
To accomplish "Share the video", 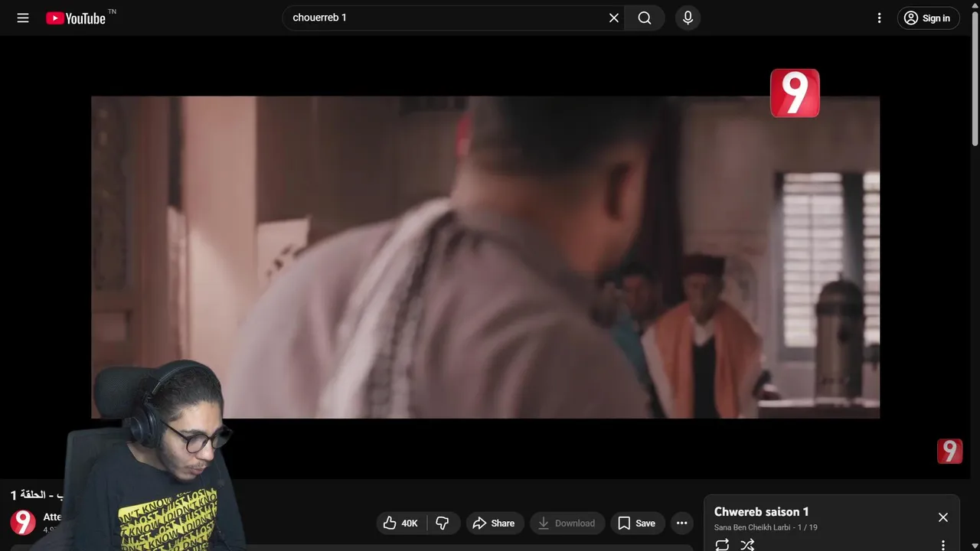I will point(495,523).
